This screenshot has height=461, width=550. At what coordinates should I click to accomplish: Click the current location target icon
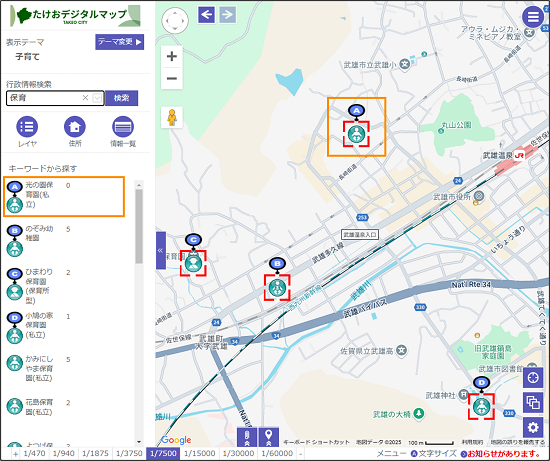pos(533,378)
